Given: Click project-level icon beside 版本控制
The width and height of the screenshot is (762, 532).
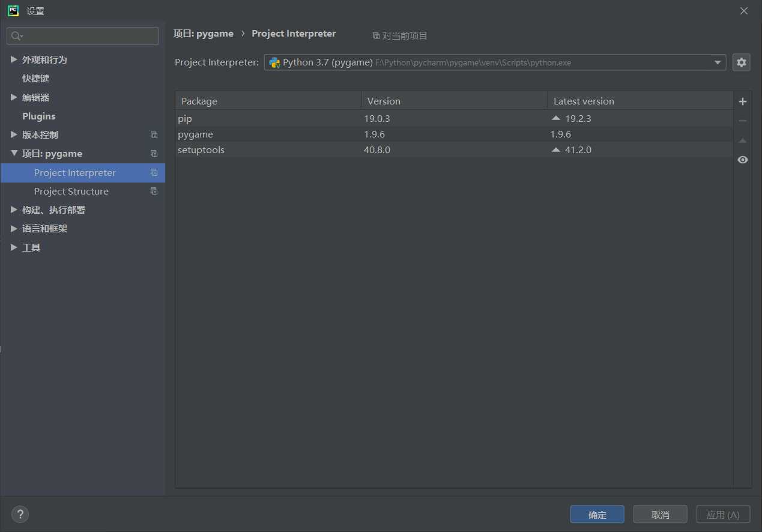Looking at the screenshot, I should (154, 135).
